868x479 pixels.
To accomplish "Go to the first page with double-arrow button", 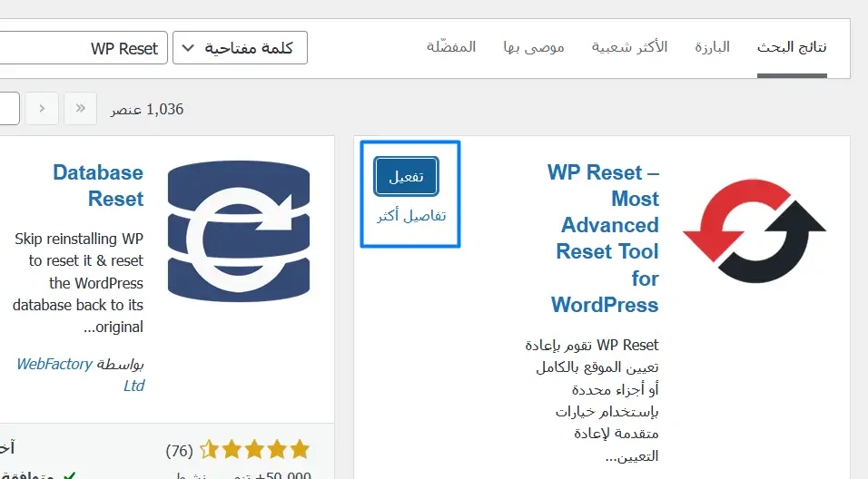I will [80, 109].
